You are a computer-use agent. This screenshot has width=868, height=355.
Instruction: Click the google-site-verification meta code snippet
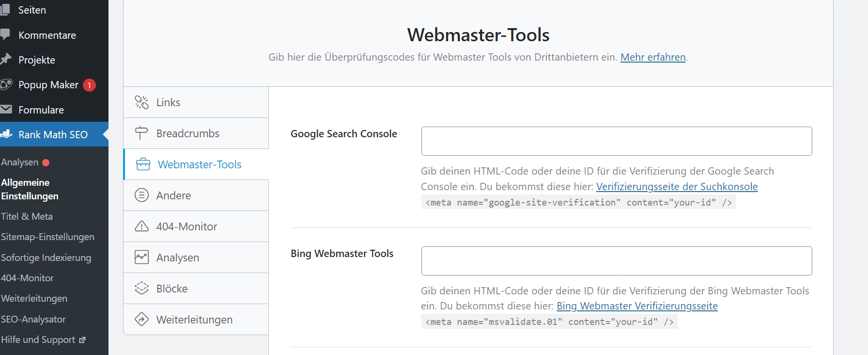(578, 202)
